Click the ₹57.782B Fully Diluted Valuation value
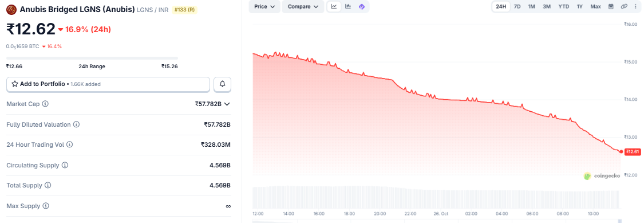 tap(218, 124)
